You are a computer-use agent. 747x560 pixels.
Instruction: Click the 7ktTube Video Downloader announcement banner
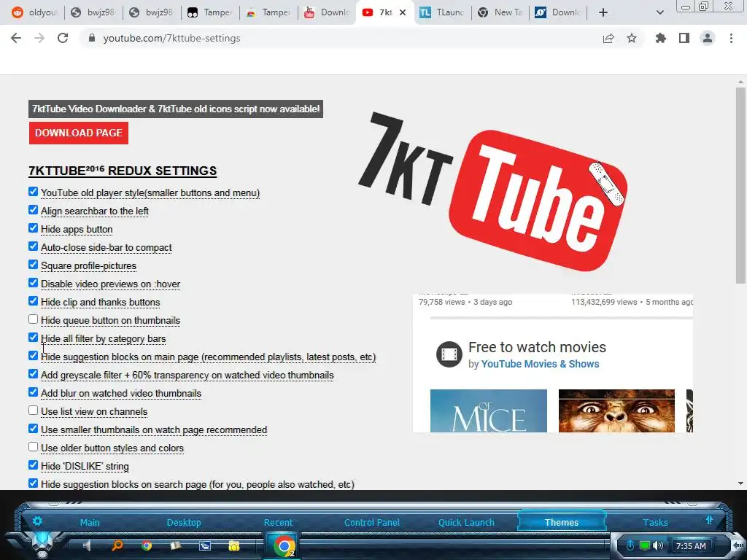176,109
